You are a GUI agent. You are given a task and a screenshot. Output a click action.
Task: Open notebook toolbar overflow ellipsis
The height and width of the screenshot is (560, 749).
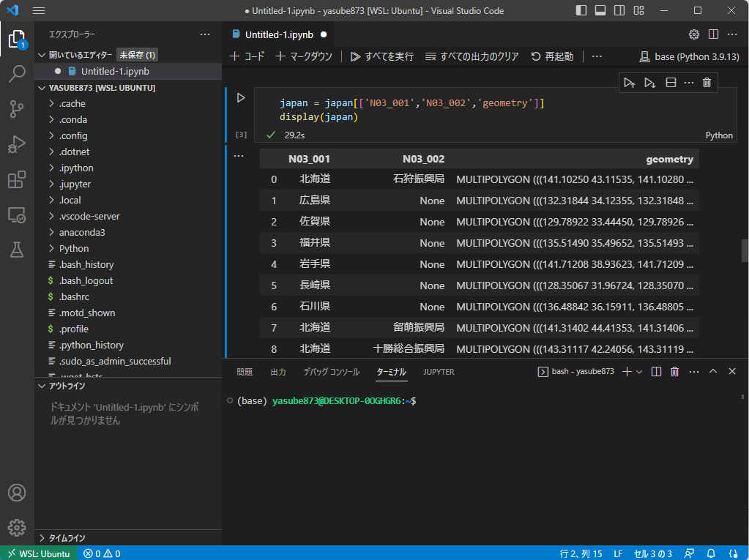597,56
